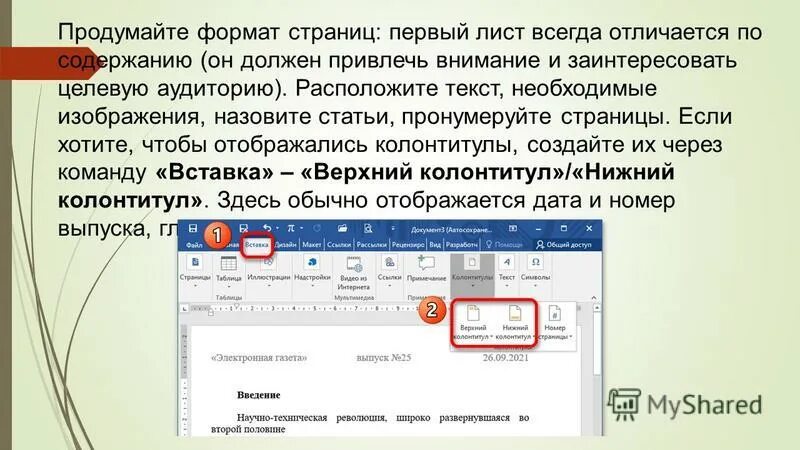Click the tab-stop selector at ruler's left
This screenshot has width=800, height=450.
tap(185, 308)
